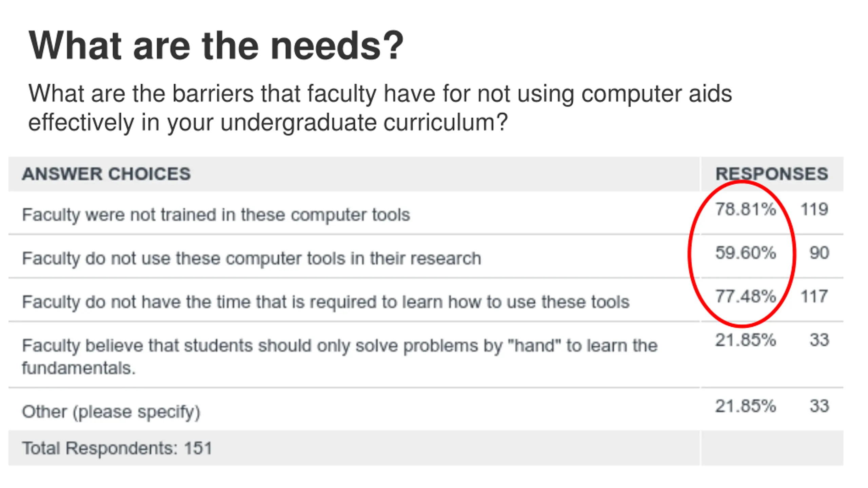Click 'Total Respondents: 151' footer text

pos(117,448)
